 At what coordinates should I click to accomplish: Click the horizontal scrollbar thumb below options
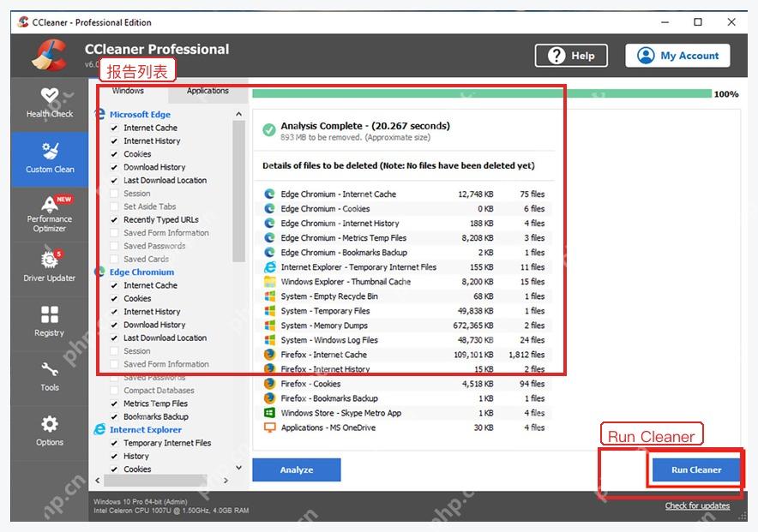coord(155,481)
